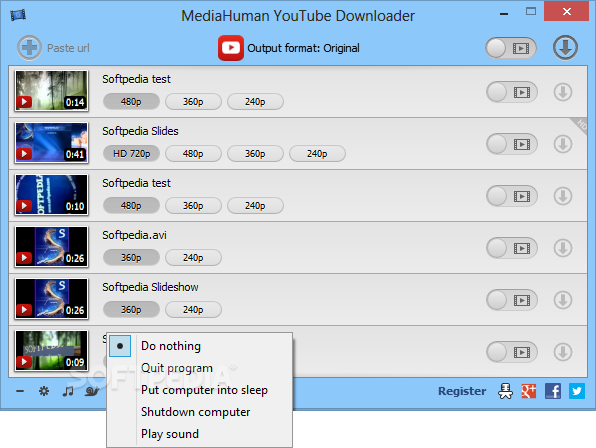
Task: Select 360p for Softpedia.avi
Action: tap(131, 258)
